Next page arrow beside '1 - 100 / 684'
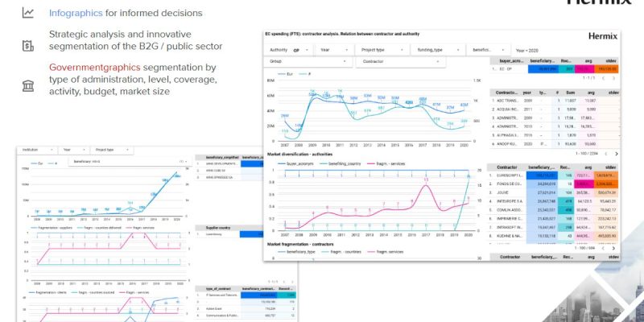 [x=613, y=248]
